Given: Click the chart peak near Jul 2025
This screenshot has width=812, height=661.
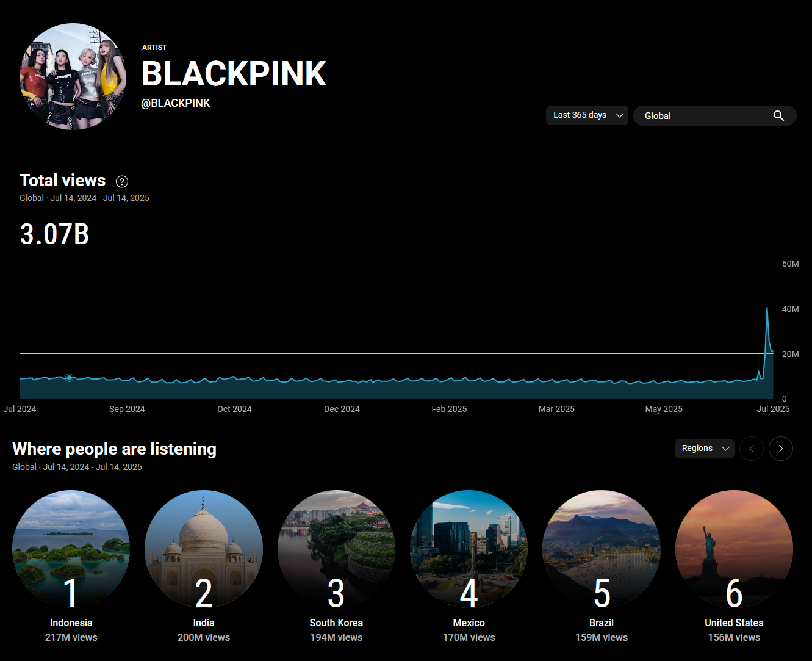Looking at the screenshot, I should (x=767, y=308).
